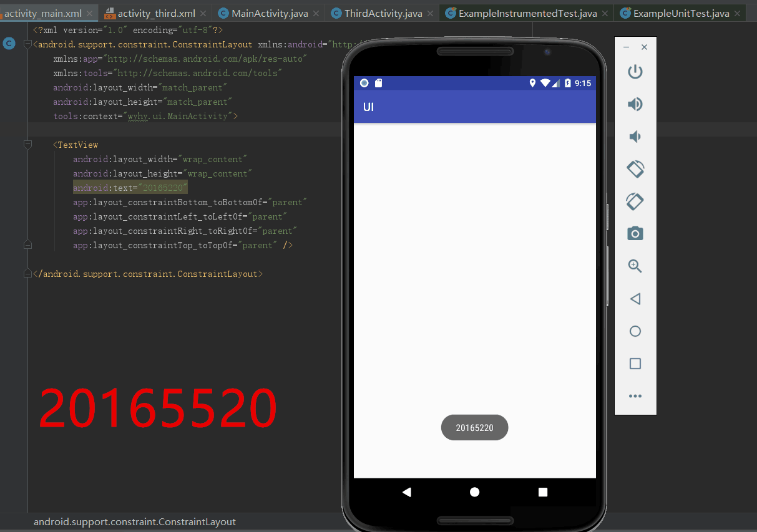Click SD card icon in phone status bar
The image size is (757, 532).
tap(378, 83)
